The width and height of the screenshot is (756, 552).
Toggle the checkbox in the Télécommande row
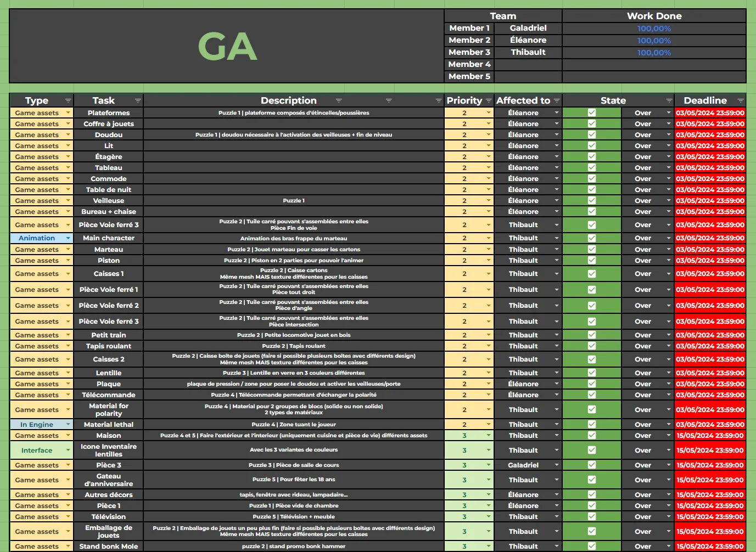pos(592,395)
